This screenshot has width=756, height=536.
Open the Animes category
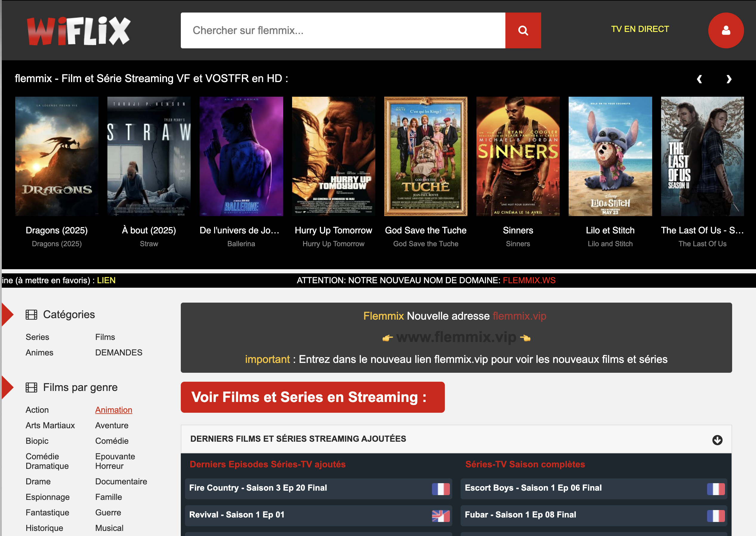pyautogui.click(x=39, y=352)
